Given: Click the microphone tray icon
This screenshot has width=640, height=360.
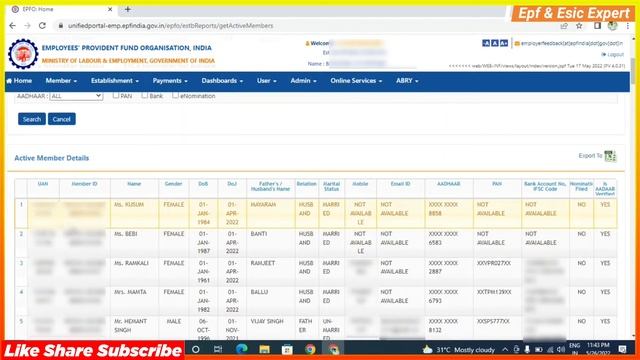Looking at the screenshot, I should (x=527, y=349).
